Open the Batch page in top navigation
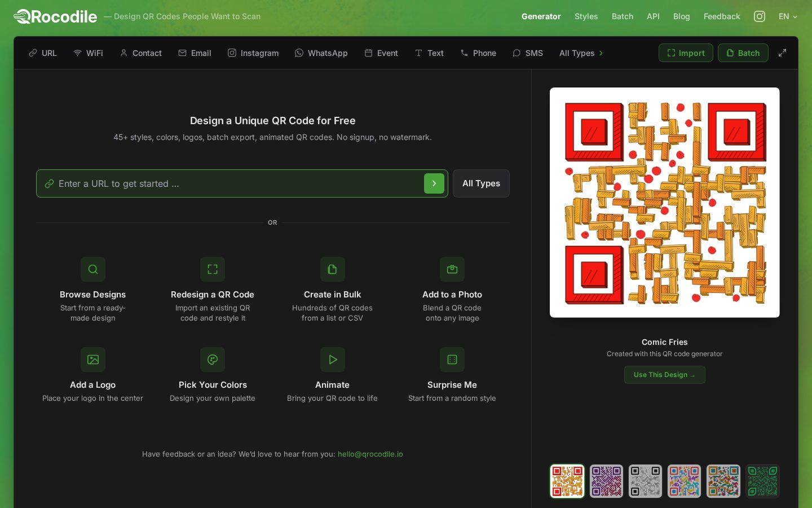Viewport: 812px width, 508px height. click(x=623, y=16)
